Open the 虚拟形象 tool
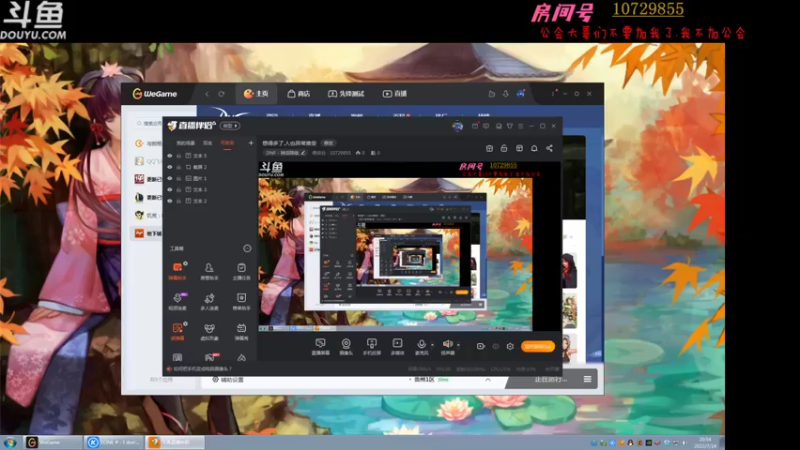Viewport: 800px width, 450px height. (209, 331)
